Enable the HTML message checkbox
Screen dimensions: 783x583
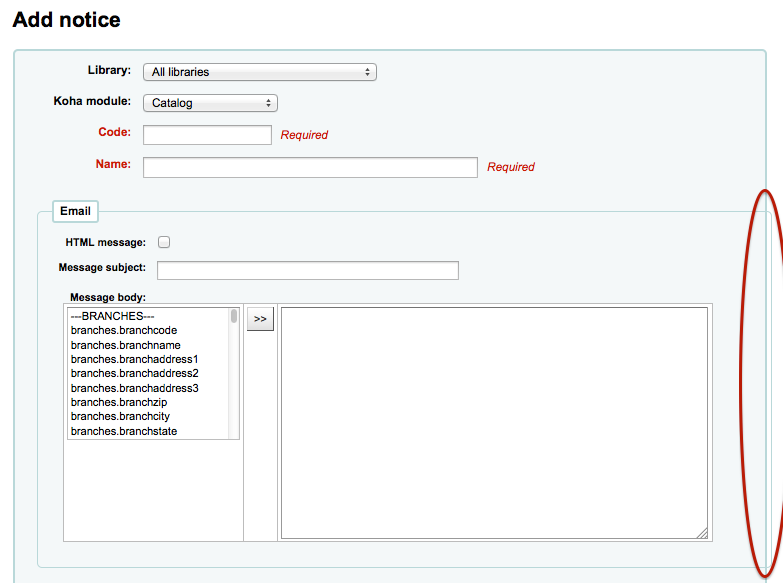[x=164, y=242]
